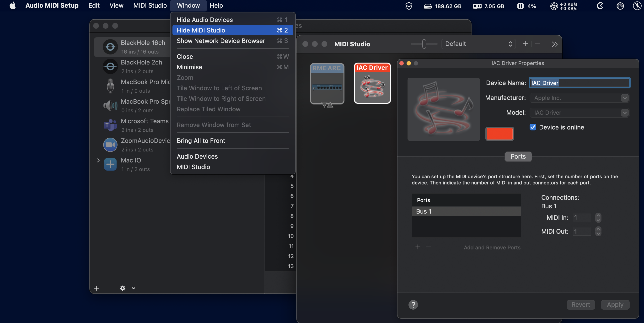Choose Hide MIDI Studio menu item

pos(233,30)
